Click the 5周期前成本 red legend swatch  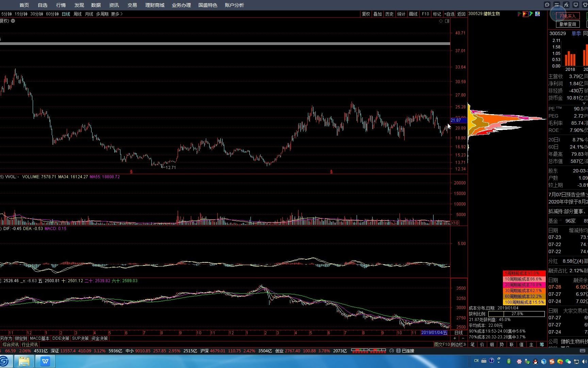click(524, 273)
